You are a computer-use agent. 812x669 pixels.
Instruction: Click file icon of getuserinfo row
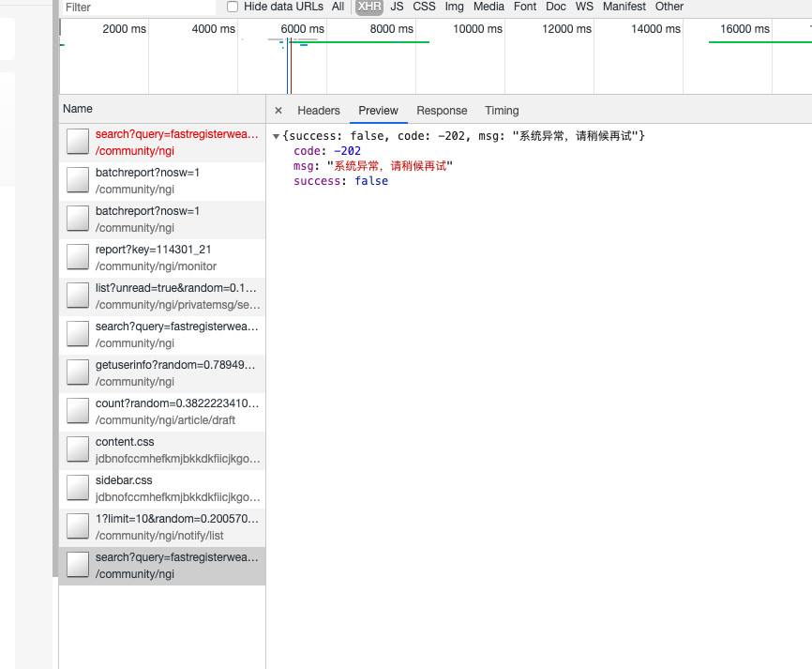78,373
